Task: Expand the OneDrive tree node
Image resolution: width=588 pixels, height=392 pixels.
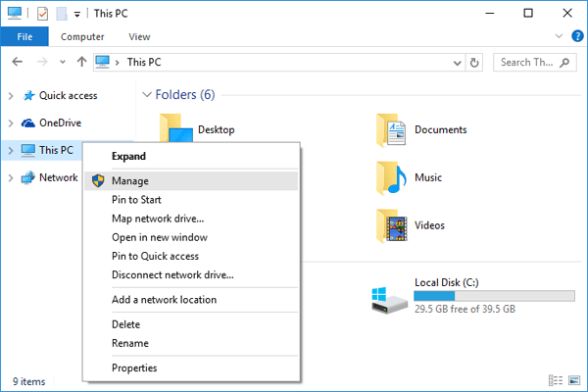Action: coord(11,123)
